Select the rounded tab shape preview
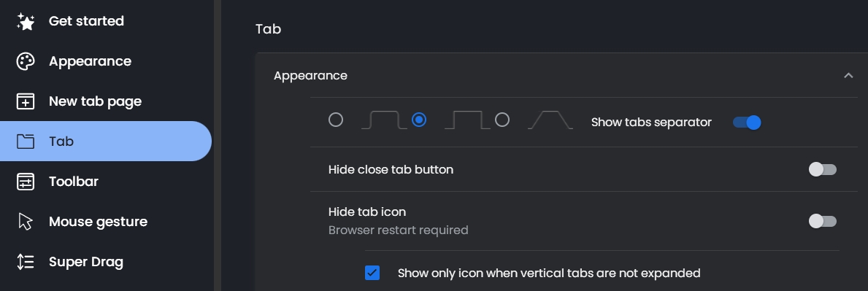The image size is (868, 291). pyautogui.click(x=383, y=120)
